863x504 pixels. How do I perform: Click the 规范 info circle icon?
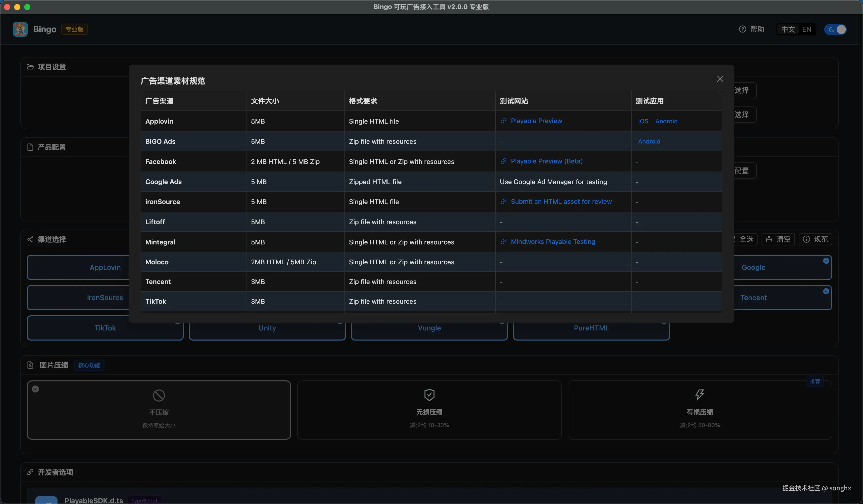pyautogui.click(x=806, y=239)
